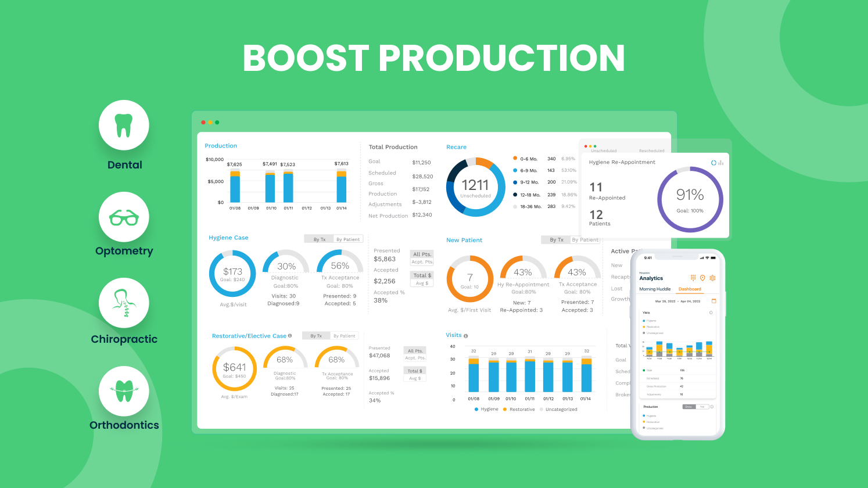The image size is (868, 488).
Task: Toggle Total $ beside Hygiene Case stats
Action: [x=422, y=275]
